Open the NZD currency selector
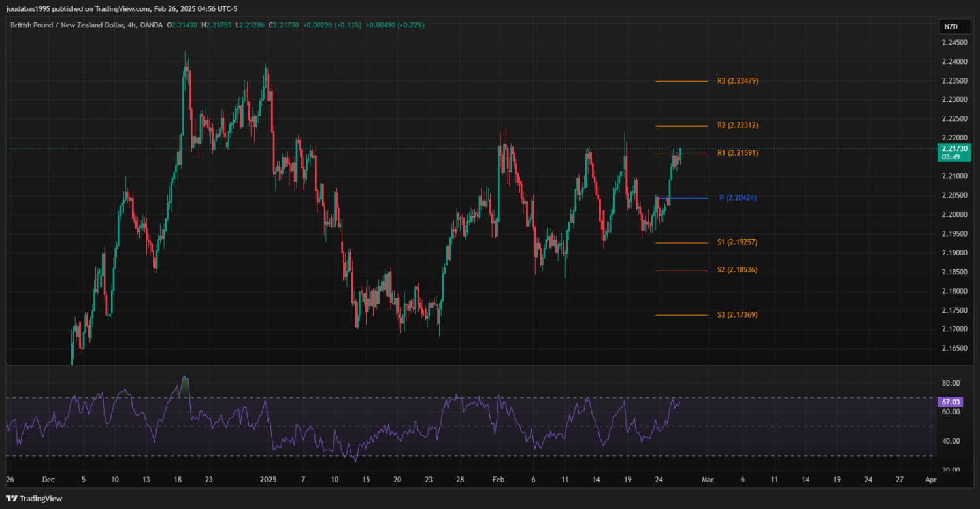Viewport: 980px width, 509px height. pos(949,27)
